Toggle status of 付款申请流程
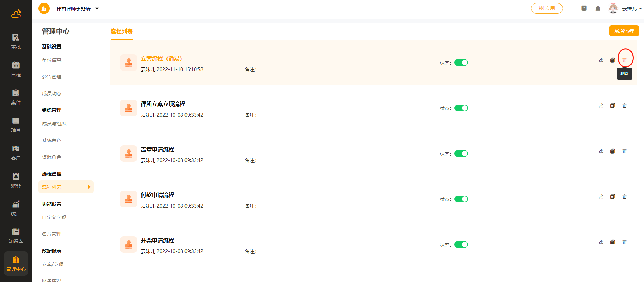The width and height of the screenshot is (644, 282). (x=461, y=199)
